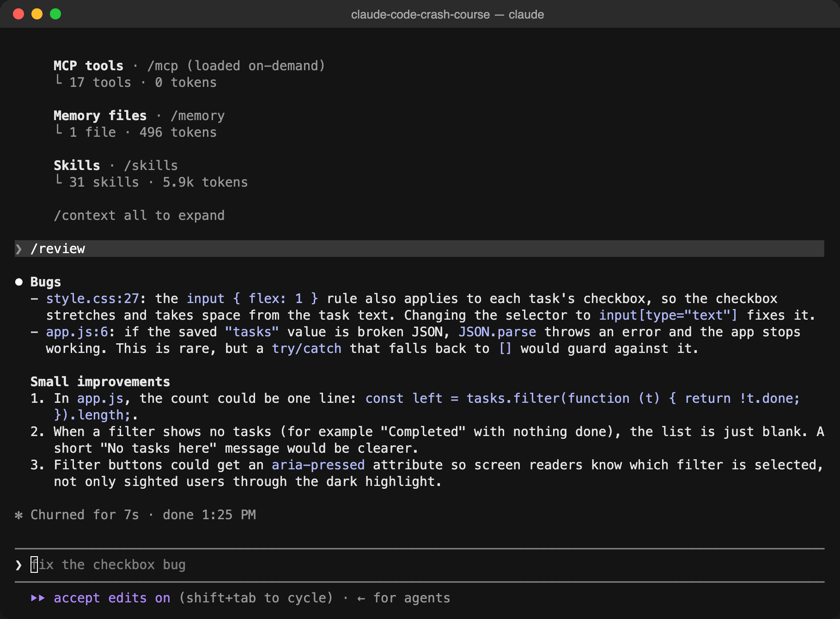Image resolution: width=840 pixels, height=619 pixels.
Task: Click the window title 'claude-code-crash-course — claude'
Action: [x=447, y=14]
